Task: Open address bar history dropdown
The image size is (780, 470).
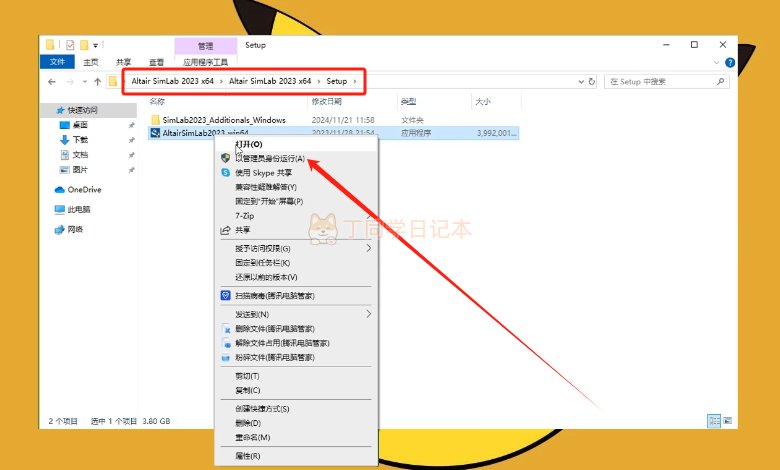Action: click(x=581, y=82)
